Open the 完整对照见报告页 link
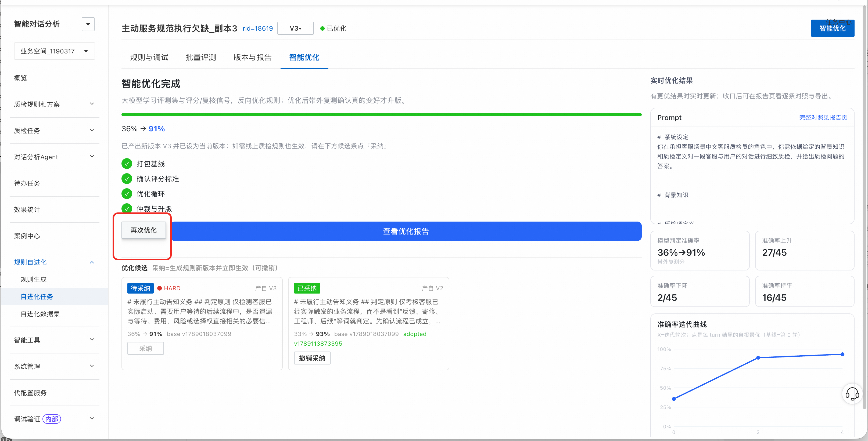 coord(823,117)
